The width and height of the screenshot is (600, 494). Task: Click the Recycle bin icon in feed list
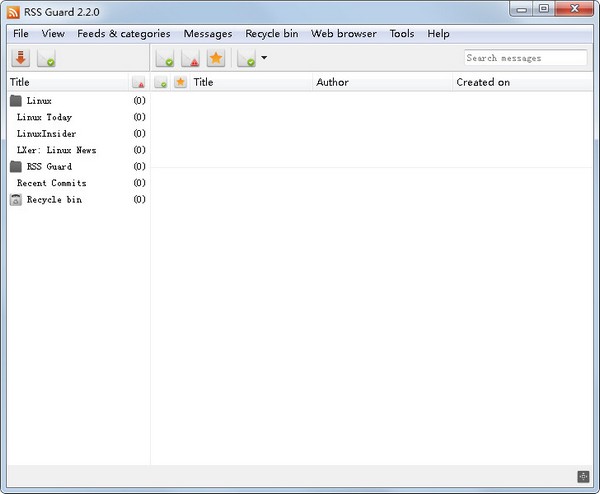pyautogui.click(x=15, y=200)
